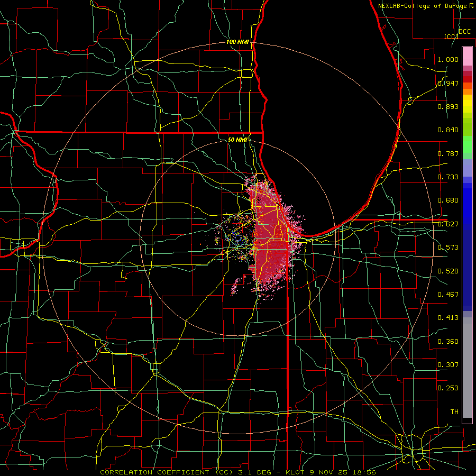Click the 0.947 scale value
Image resolution: width=476 pixels, height=476 pixels.
coord(448,83)
